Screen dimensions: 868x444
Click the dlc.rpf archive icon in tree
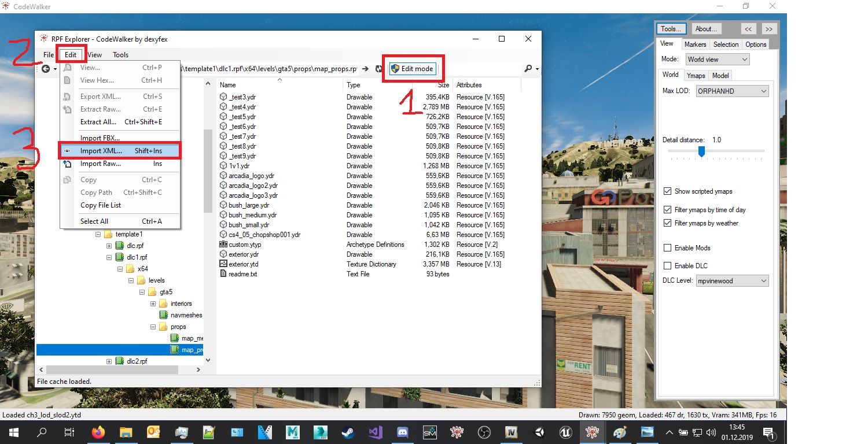(x=120, y=246)
